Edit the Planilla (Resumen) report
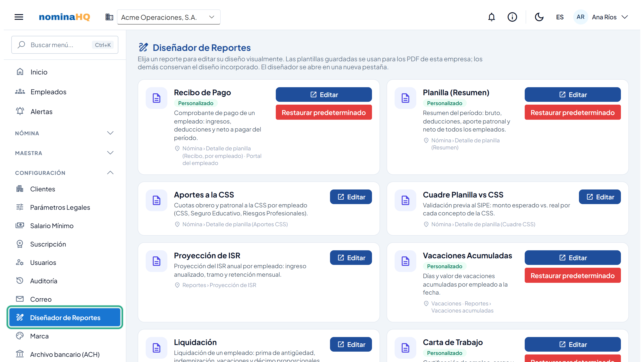 pos(573,95)
